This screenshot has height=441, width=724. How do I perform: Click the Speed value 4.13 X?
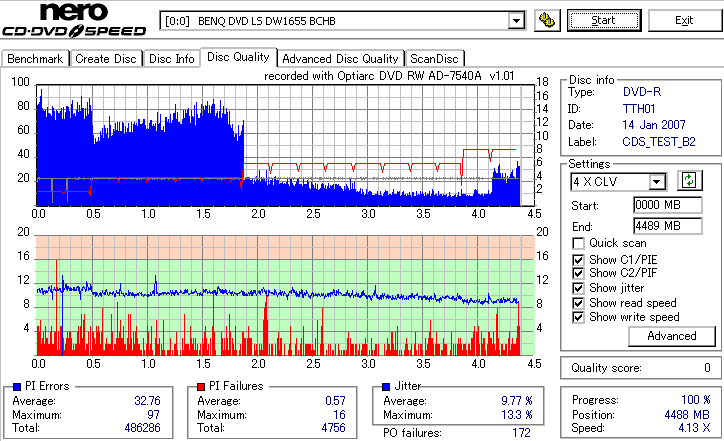(694, 428)
